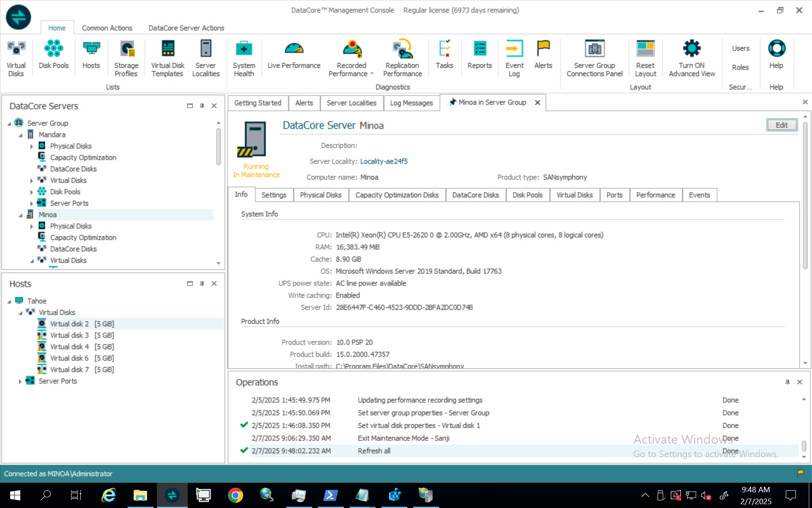812x508 pixels.
Task: Open System Health diagnostics
Action: (244, 58)
